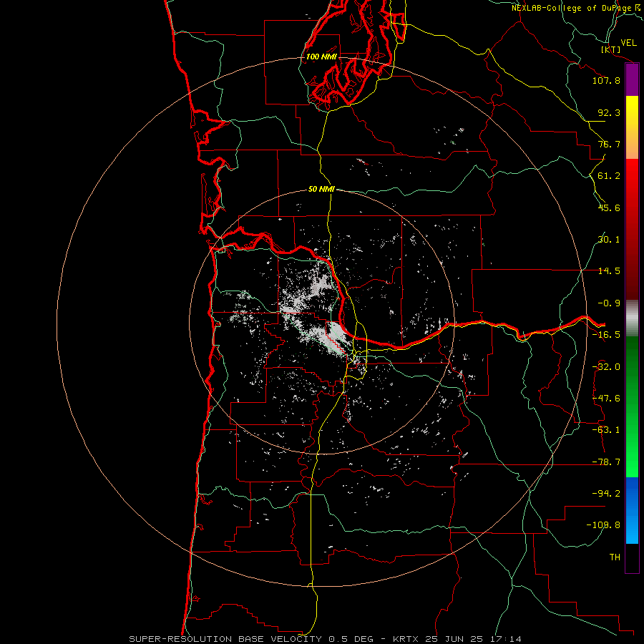The height and width of the screenshot is (644, 644).
Task: Click the 50 NMI range ring label
Action: click(x=321, y=189)
